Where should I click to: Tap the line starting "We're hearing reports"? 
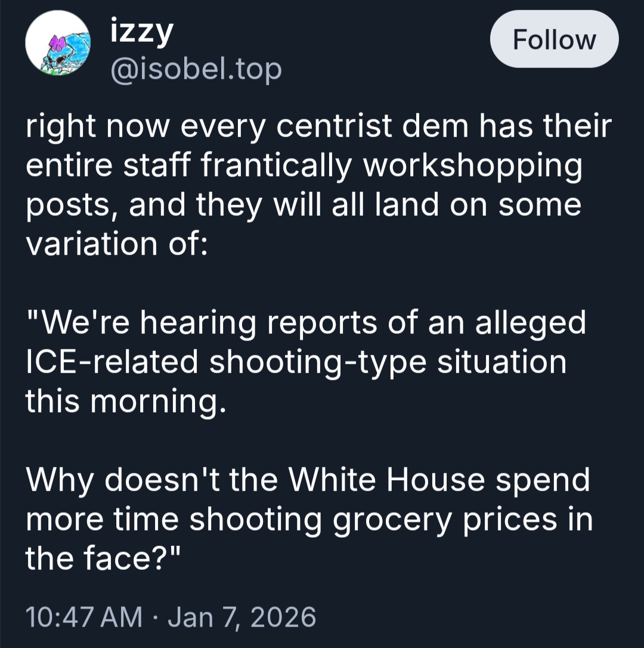tap(305, 323)
